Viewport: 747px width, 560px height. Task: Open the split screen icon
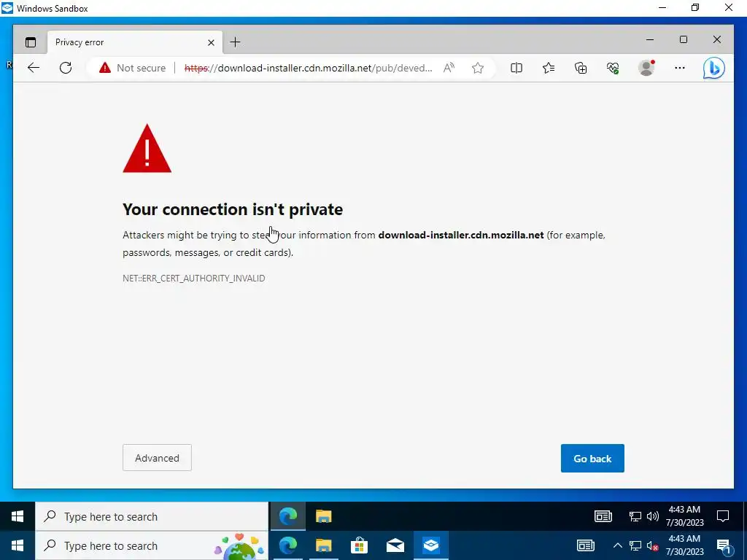pos(516,68)
